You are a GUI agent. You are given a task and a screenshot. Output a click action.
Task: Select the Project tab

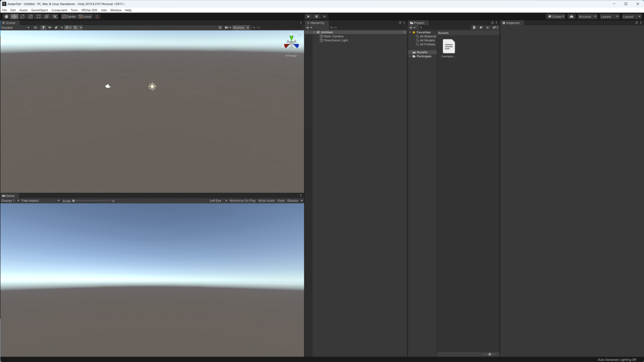tap(418, 23)
